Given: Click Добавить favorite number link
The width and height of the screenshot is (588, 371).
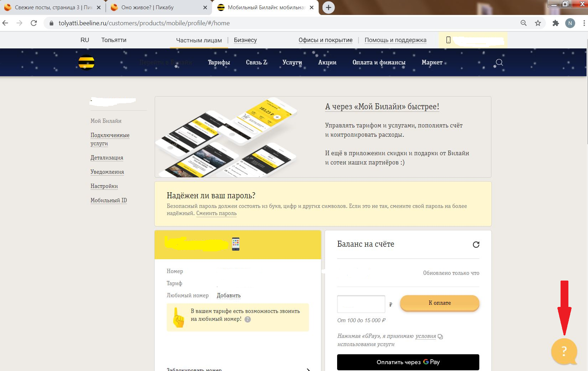Looking at the screenshot, I should click(x=229, y=296).
